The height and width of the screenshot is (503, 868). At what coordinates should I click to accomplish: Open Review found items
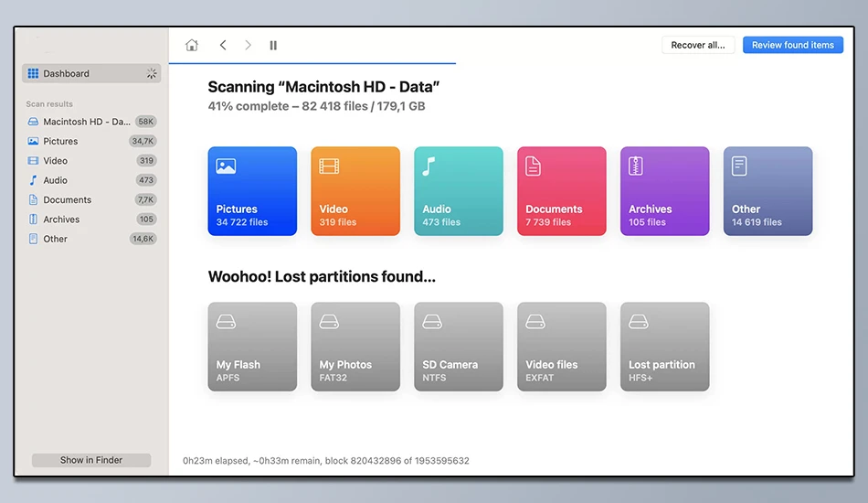(793, 45)
